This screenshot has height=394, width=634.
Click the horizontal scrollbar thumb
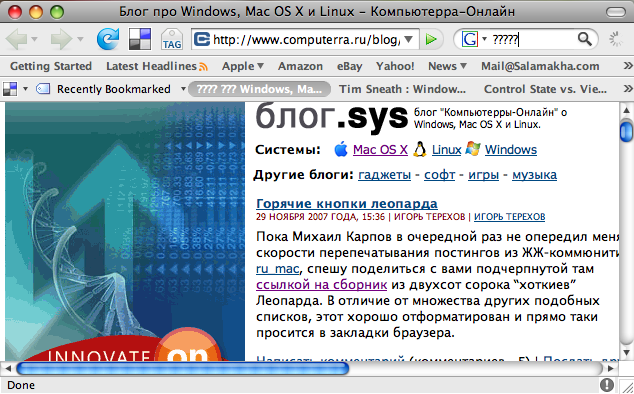182,369
